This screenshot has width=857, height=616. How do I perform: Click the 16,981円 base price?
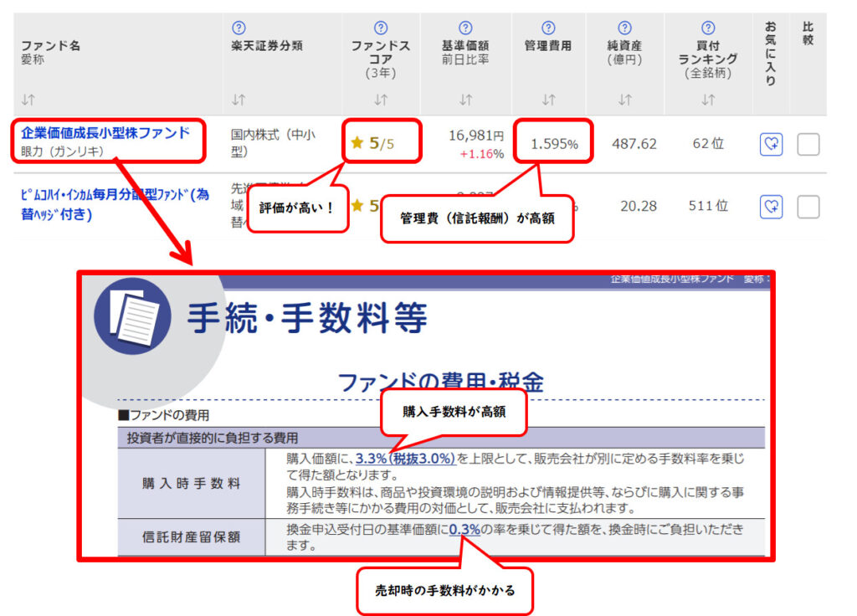[476, 136]
